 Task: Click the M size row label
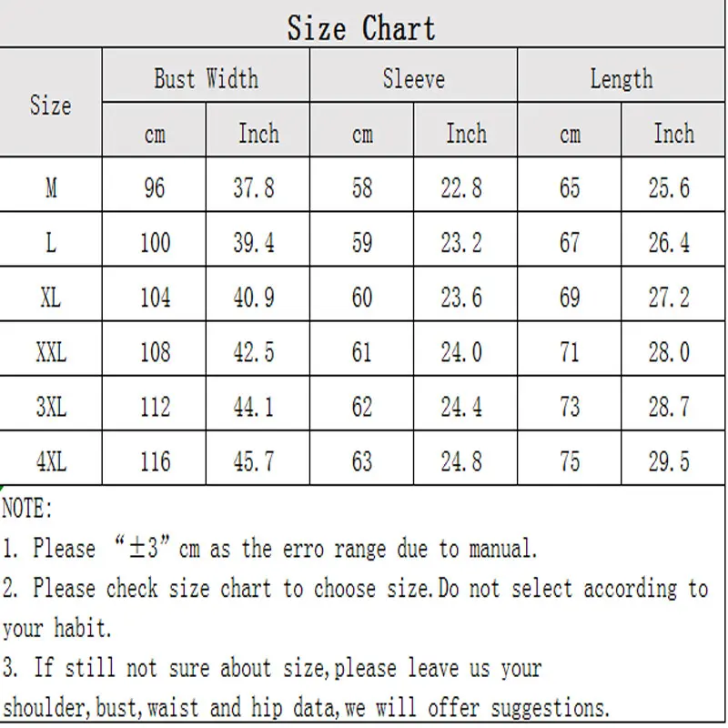(51, 188)
